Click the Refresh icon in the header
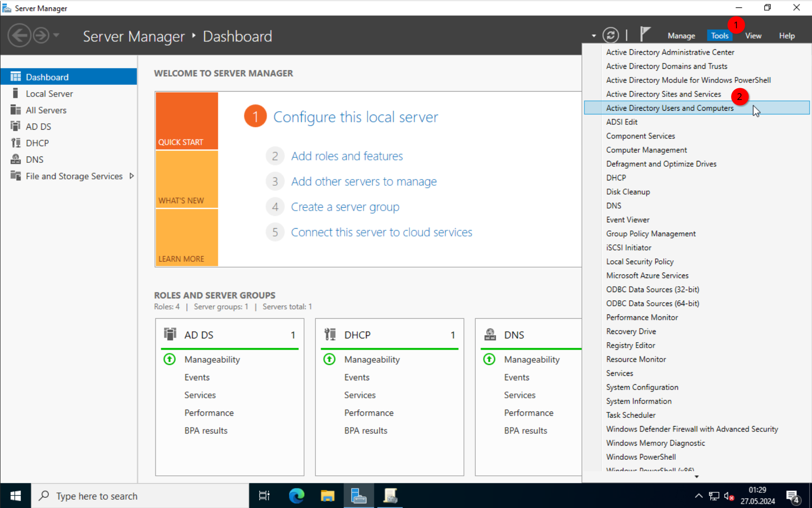The width and height of the screenshot is (812, 508). tap(611, 35)
